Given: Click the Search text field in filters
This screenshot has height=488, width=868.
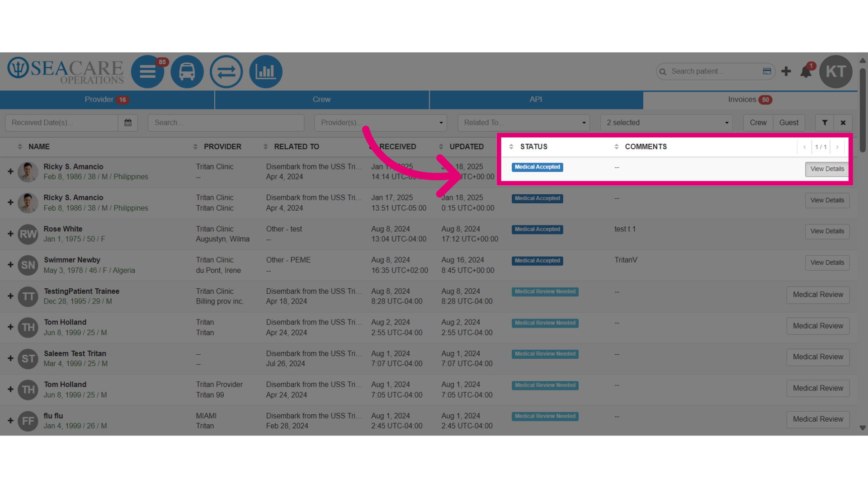Looking at the screenshot, I should click(226, 122).
